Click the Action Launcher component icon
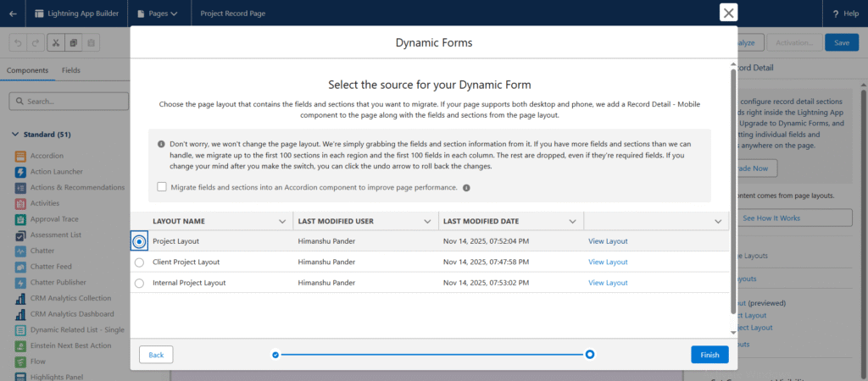The height and width of the screenshot is (381, 868). (x=20, y=172)
